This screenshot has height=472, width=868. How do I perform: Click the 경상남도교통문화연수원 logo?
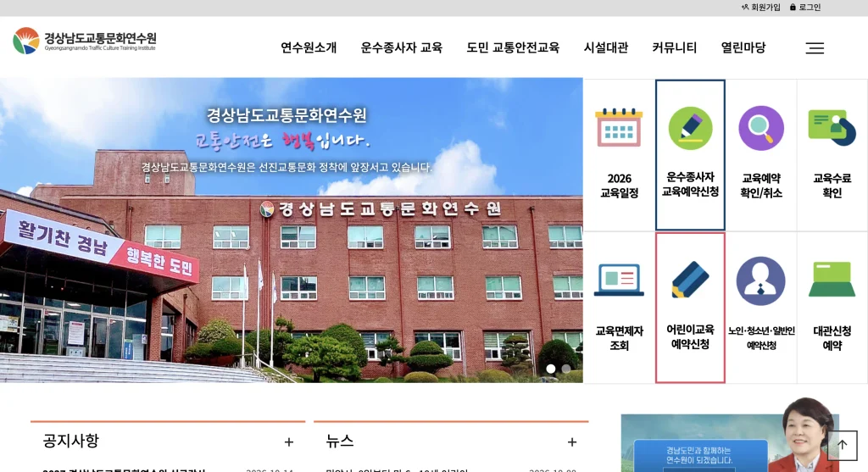84,41
